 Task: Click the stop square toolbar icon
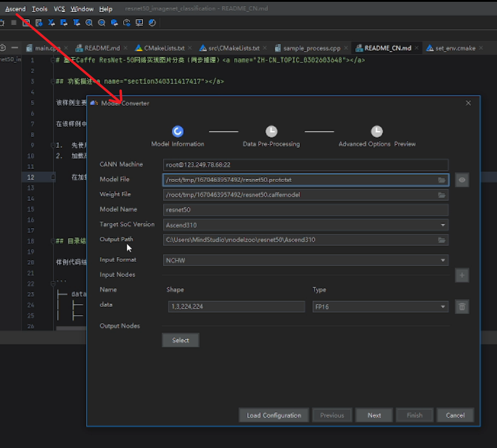(x=14, y=22)
